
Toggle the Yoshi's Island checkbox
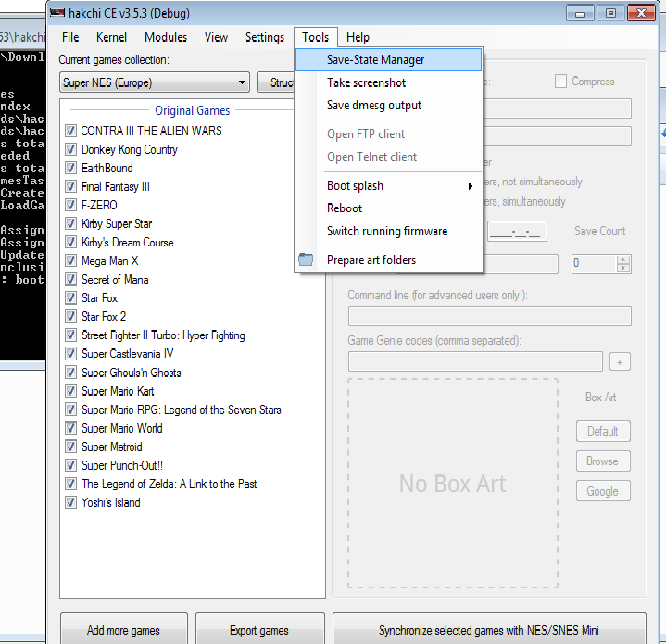pyautogui.click(x=70, y=502)
